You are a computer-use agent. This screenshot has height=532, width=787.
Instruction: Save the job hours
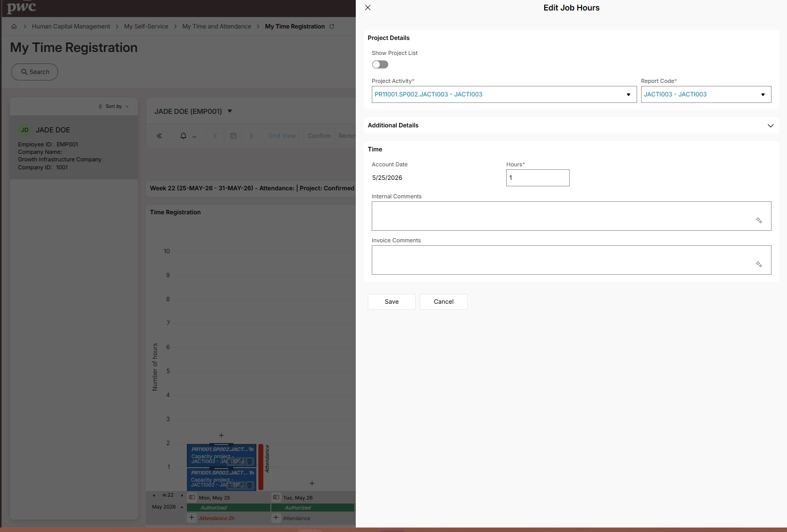coord(392,302)
